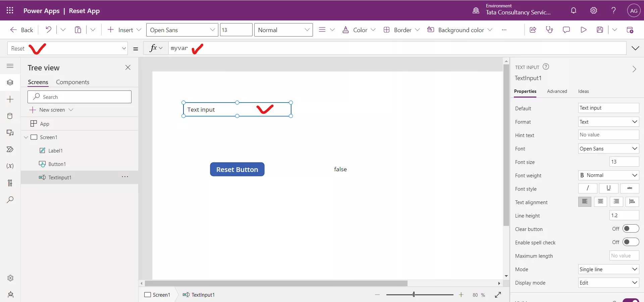Toggle bold font weight formatting
The height and width of the screenshot is (302, 644).
tap(582, 175)
